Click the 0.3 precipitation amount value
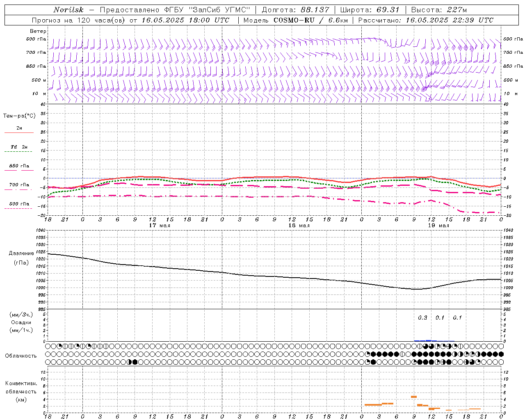Image resolution: width=525 pixels, height=420 pixels. 422,318
